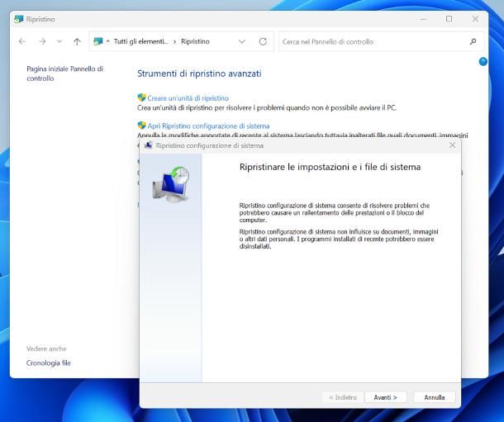This screenshot has height=422, width=504.
Task: Expand the address bar history dropdown
Action: click(242, 41)
